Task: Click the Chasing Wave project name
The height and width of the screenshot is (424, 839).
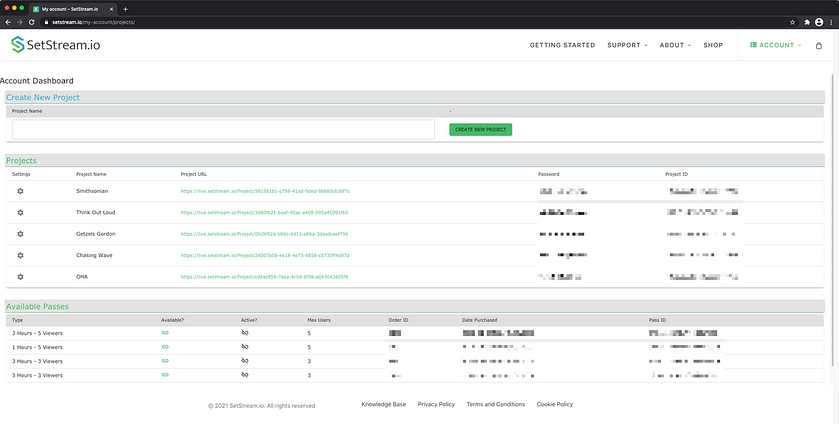Action: coord(94,255)
